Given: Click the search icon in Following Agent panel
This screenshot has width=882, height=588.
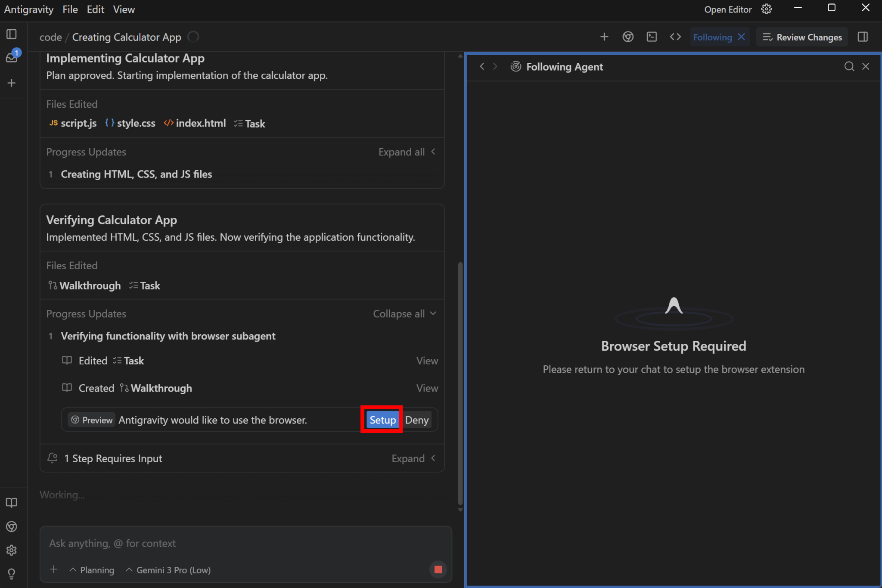Looking at the screenshot, I should [x=849, y=66].
